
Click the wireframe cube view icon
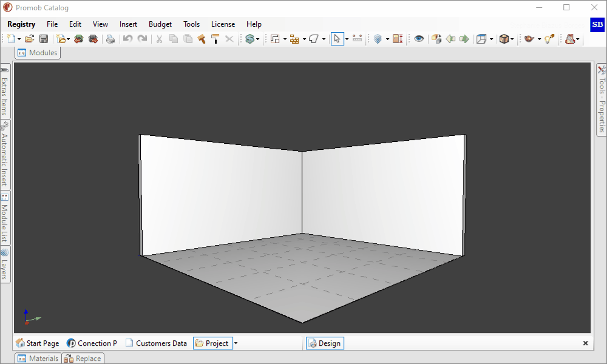(x=481, y=39)
